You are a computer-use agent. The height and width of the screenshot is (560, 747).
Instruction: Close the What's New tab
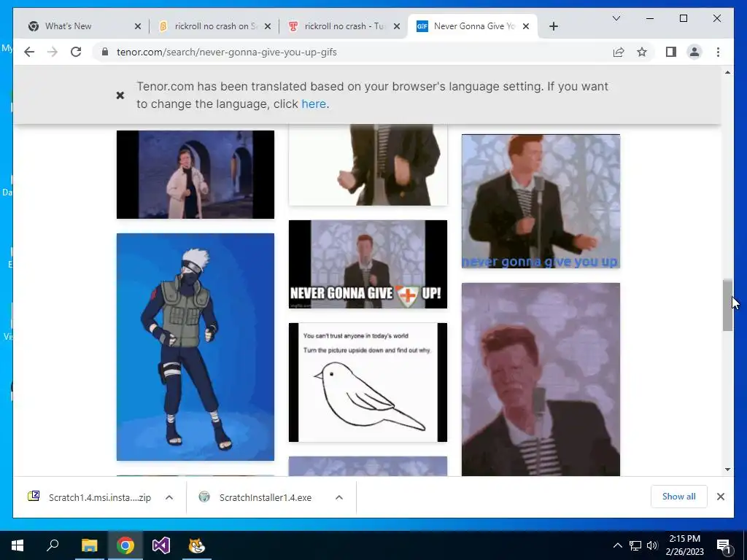click(138, 26)
